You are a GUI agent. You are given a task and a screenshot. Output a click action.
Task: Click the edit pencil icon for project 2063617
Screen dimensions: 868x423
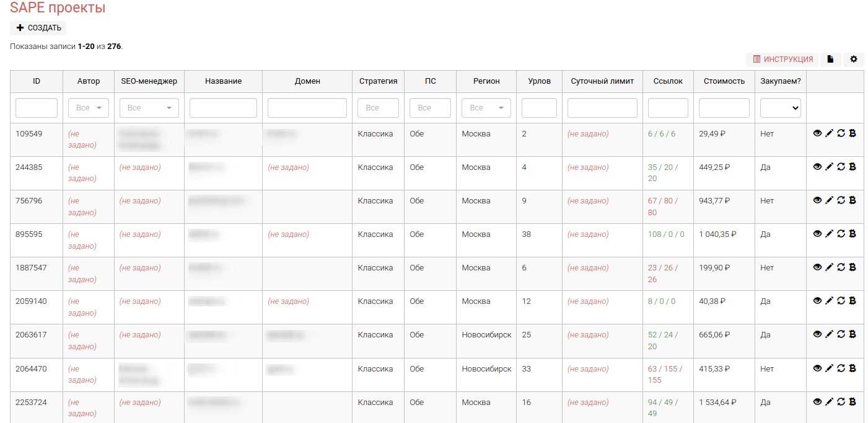click(x=829, y=334)
